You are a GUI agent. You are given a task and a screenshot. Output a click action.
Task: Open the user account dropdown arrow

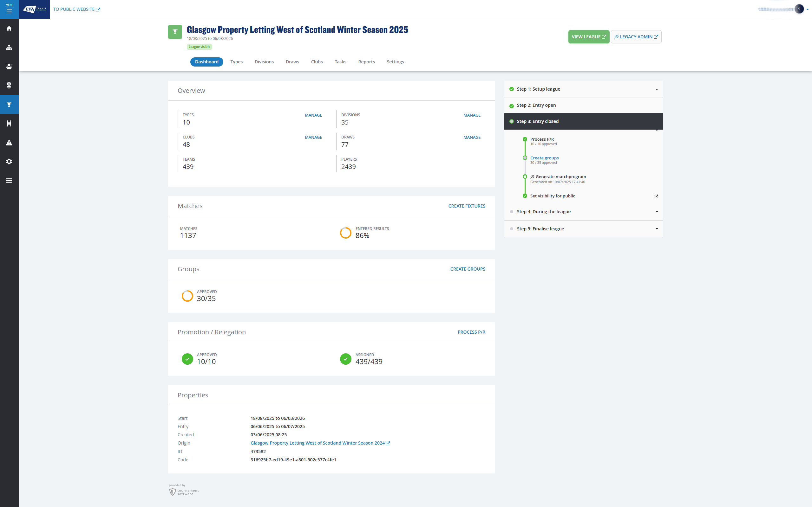click(807, 10)
